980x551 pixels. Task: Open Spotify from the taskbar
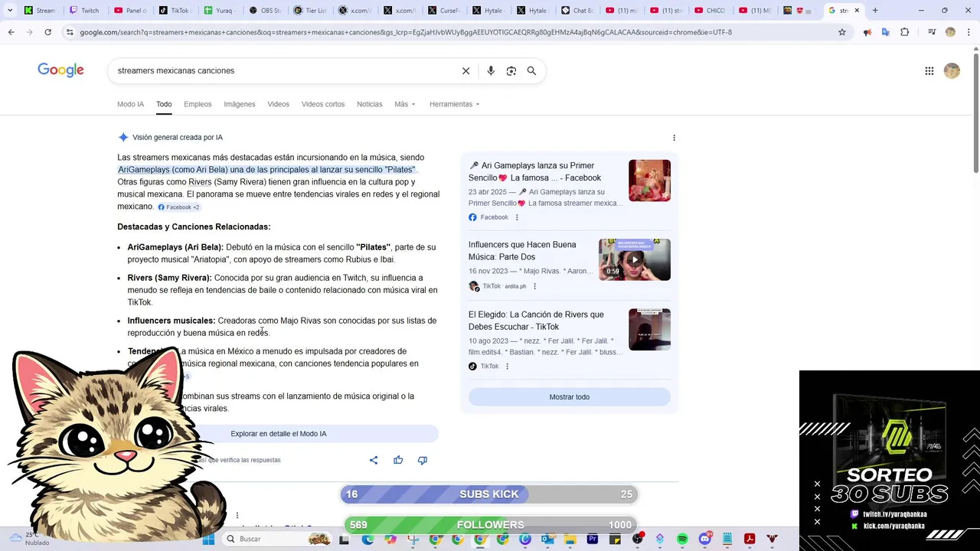pyautogui.click(x=682, y=539)
